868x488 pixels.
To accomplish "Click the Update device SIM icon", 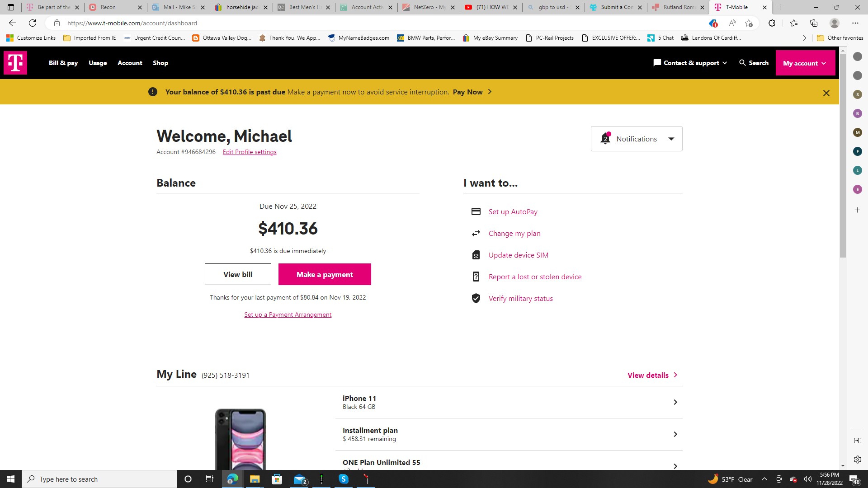I will pyautogui.click(x=476, y=255).
